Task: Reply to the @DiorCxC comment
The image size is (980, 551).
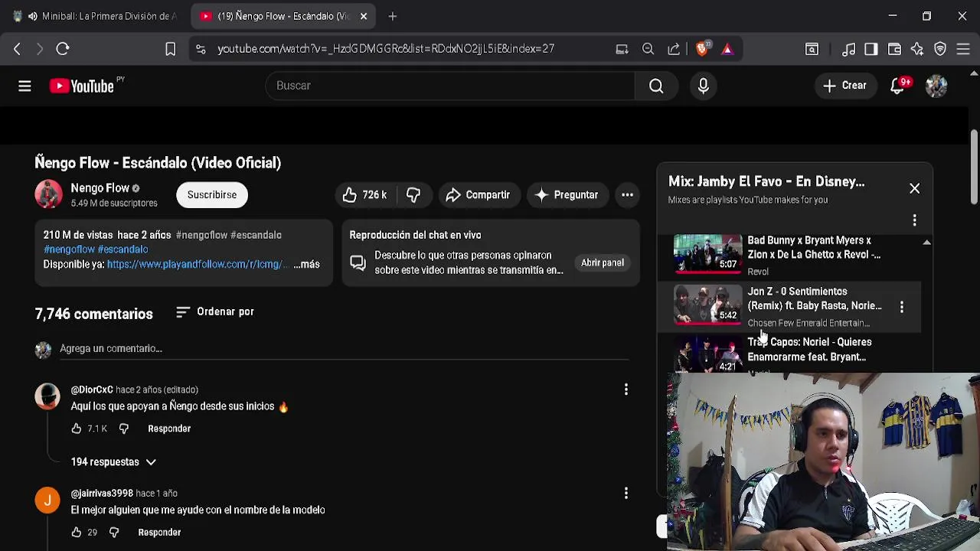Action: click(169, 429)
